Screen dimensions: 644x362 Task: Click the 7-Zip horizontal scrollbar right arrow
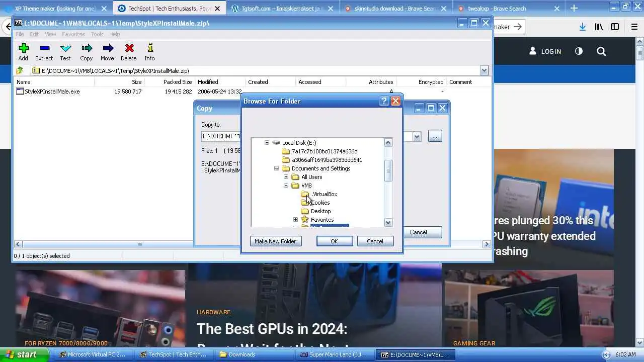(486, 244)
